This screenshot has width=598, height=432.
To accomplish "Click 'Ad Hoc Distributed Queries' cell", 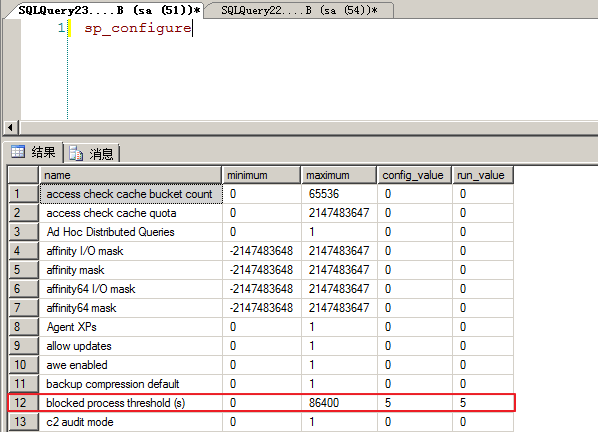I will pyautogui.click(x=131, y=232).
